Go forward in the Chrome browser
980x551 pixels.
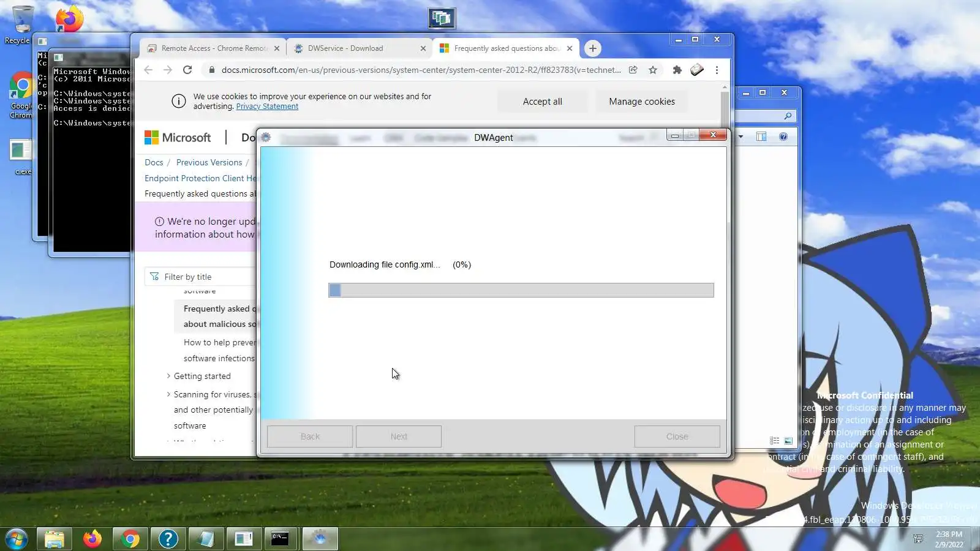pos(168,70)
